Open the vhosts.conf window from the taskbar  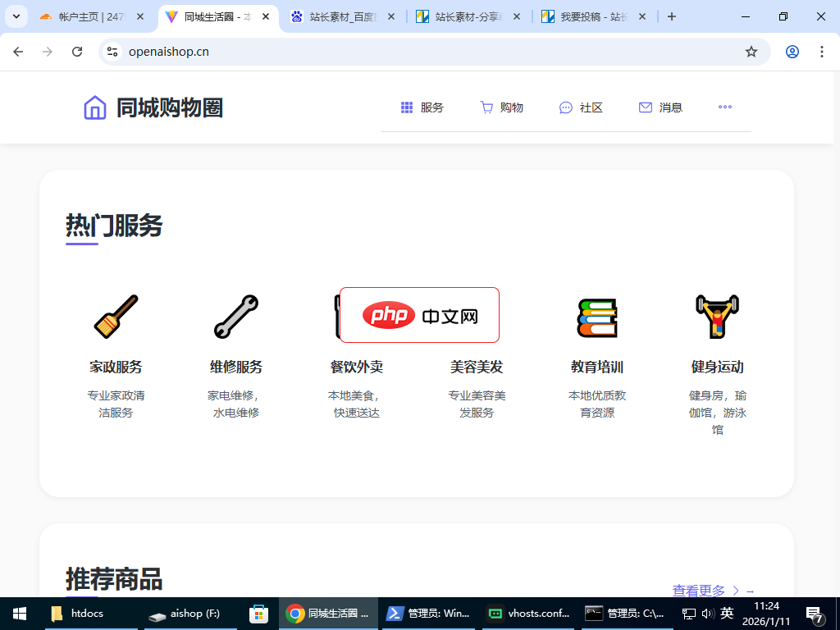tap(527, 613)
